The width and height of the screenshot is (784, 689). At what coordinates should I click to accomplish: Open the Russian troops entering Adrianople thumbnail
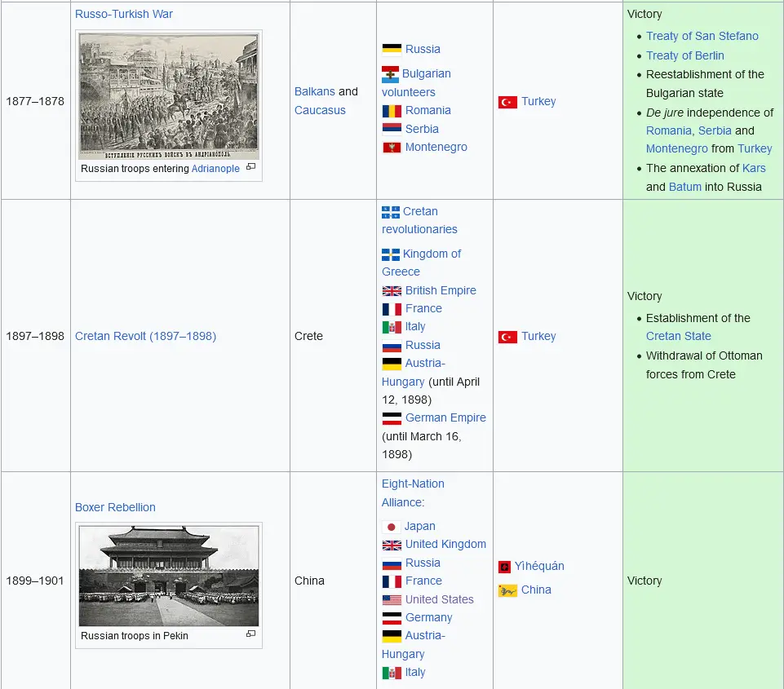(169, 96)
